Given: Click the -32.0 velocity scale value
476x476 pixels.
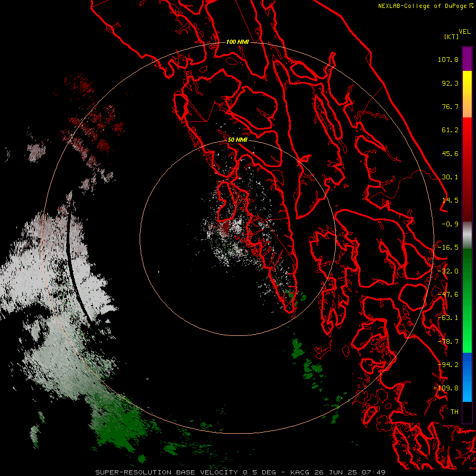Looking at the screenshot, I should 448,271.
